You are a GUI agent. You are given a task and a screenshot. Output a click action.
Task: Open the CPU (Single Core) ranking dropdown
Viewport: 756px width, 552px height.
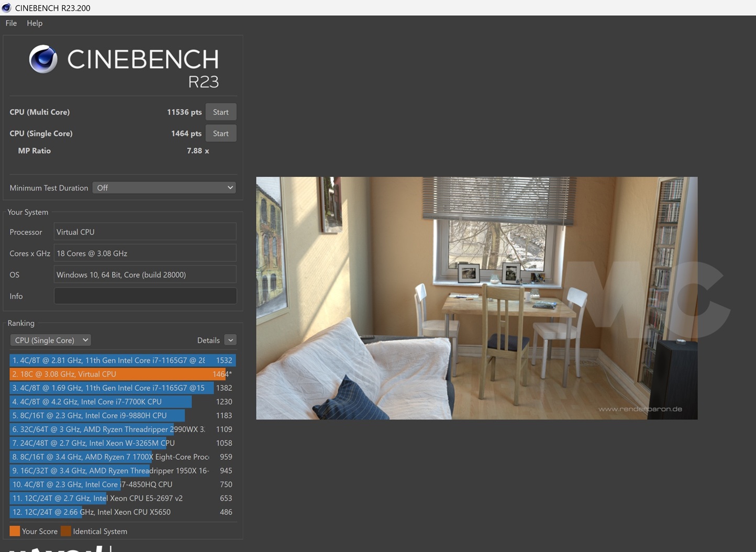(x=51, y=340)
